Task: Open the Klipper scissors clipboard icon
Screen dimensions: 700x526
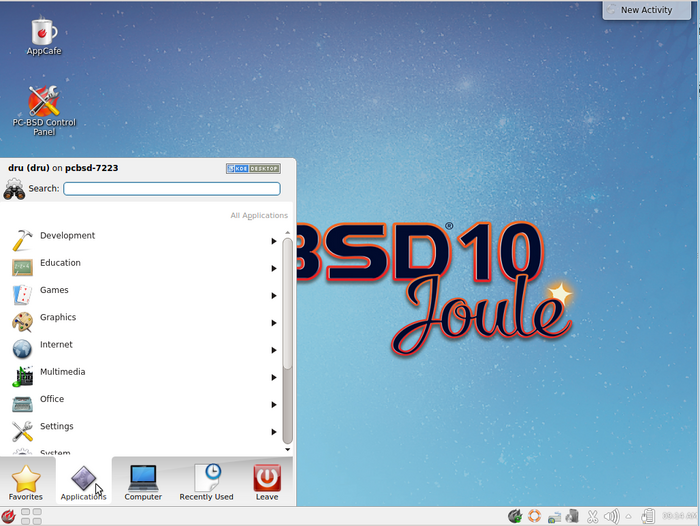Action: coord(591,516)
